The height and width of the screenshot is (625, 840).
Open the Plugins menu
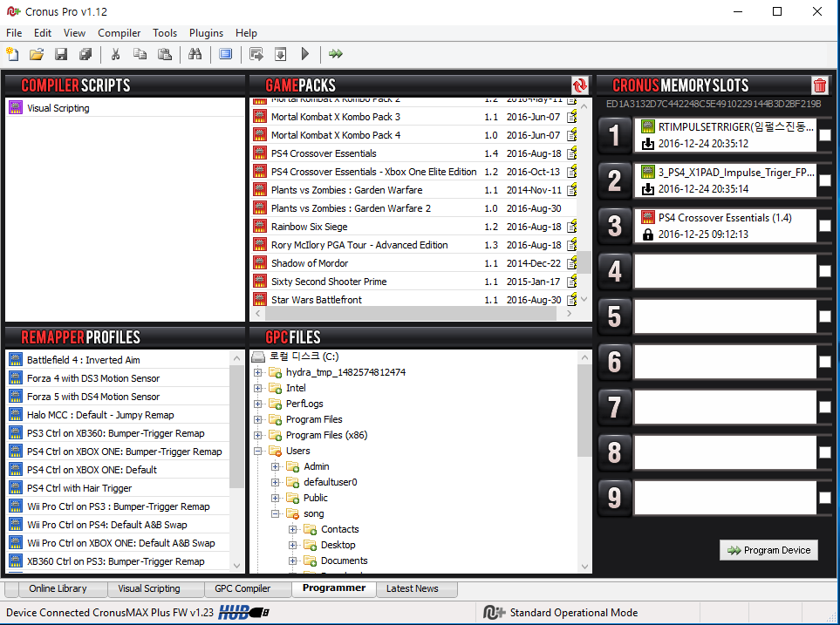tap(206, 32)
